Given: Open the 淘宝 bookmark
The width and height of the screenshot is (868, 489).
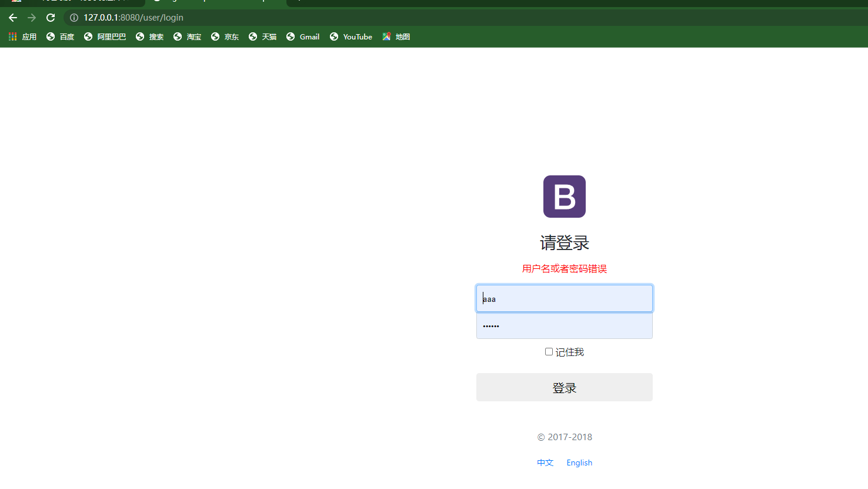Looking at the screenshot, I should (x=193, y=36).
